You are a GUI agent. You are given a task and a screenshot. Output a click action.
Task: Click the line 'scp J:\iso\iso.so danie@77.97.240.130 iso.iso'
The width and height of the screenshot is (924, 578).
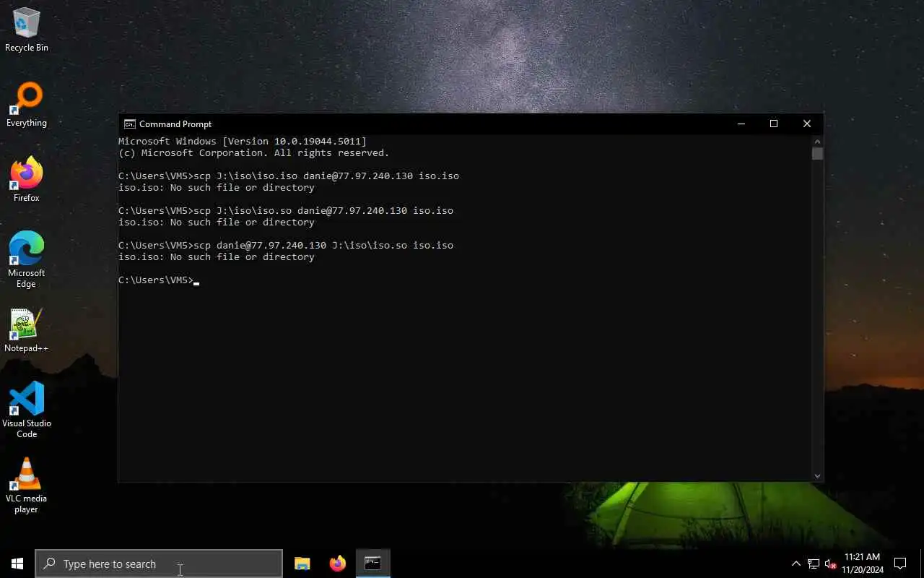click(x=323, y=211)
